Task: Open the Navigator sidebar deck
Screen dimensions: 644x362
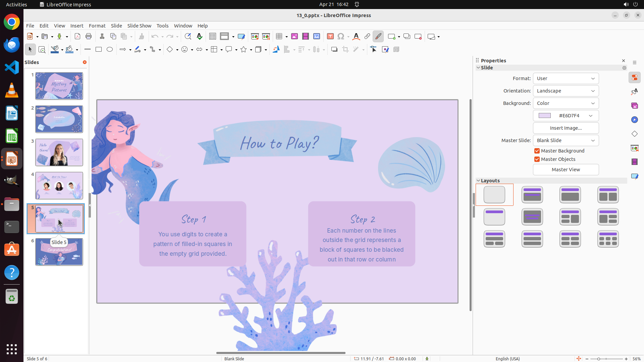Action: click(634, 120)
